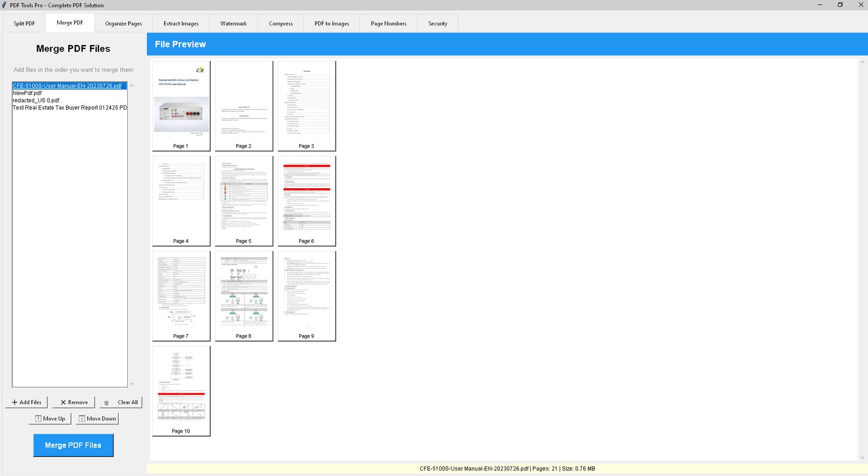Select NewPdf.pdf in the merge list
This screenshot has width=868, height=476.
point(69,93)
